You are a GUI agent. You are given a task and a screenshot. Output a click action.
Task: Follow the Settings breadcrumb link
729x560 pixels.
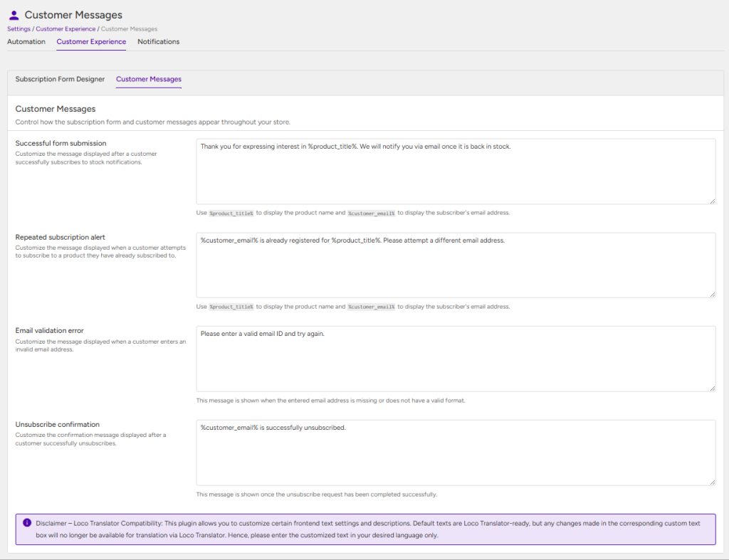[x=19, y=28]
